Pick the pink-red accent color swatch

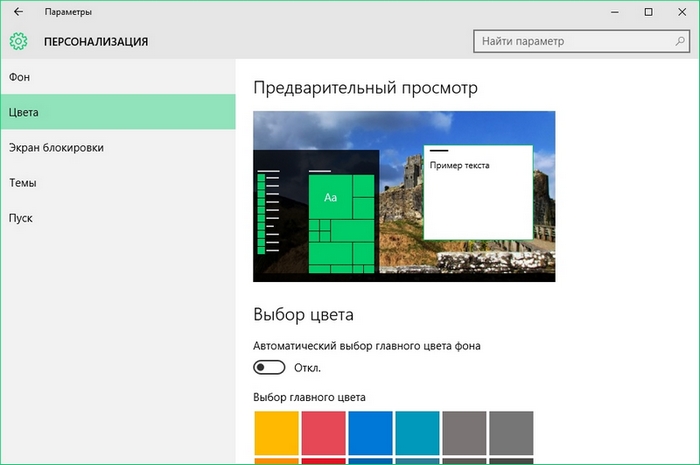click(324, 432)
